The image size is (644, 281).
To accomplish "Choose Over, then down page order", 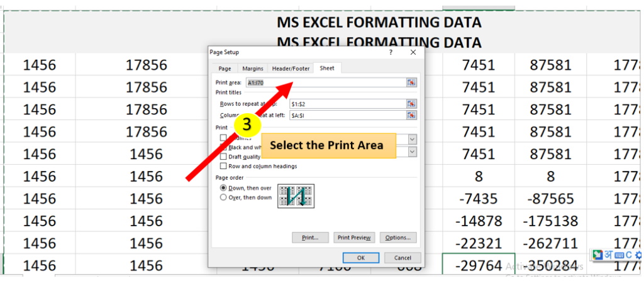I will point(223,197).
